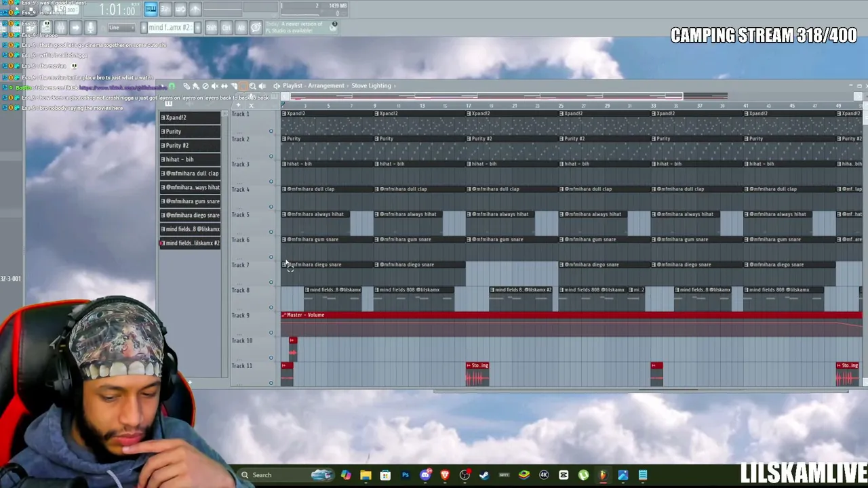Viewport: 868px width, 488px height.
Task: Open Microsoft Store from the taskbar
Action: click(385, 475)
